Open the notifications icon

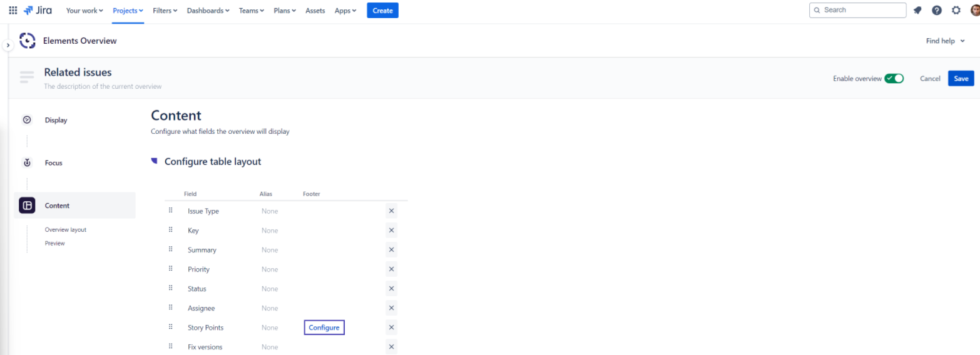917,11
